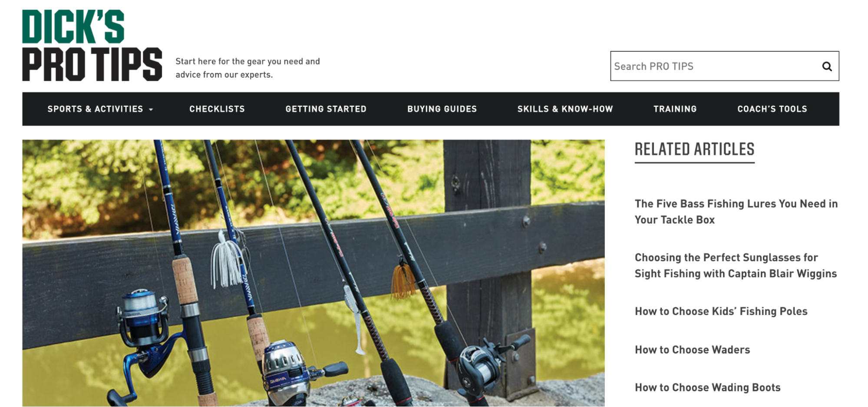Open the Coach's Tools menu item

click(772, 109)
